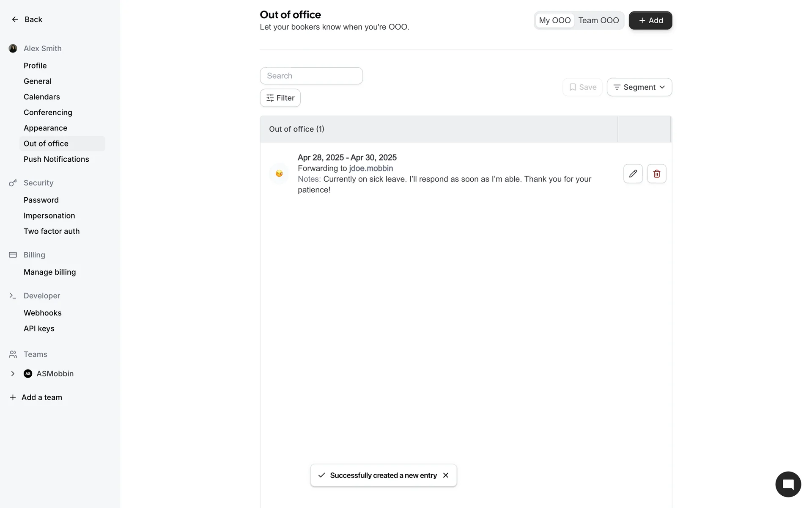Open the Filter options

(x=280, y=98)
